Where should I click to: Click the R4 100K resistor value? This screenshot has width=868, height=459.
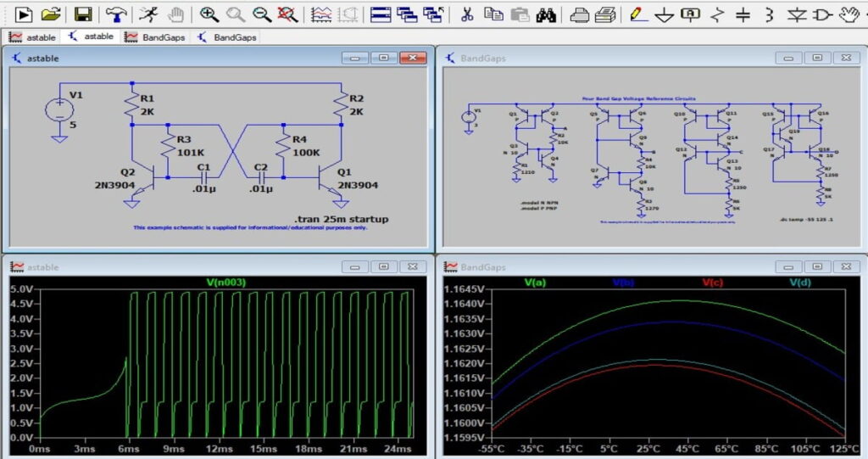point(306,152)
